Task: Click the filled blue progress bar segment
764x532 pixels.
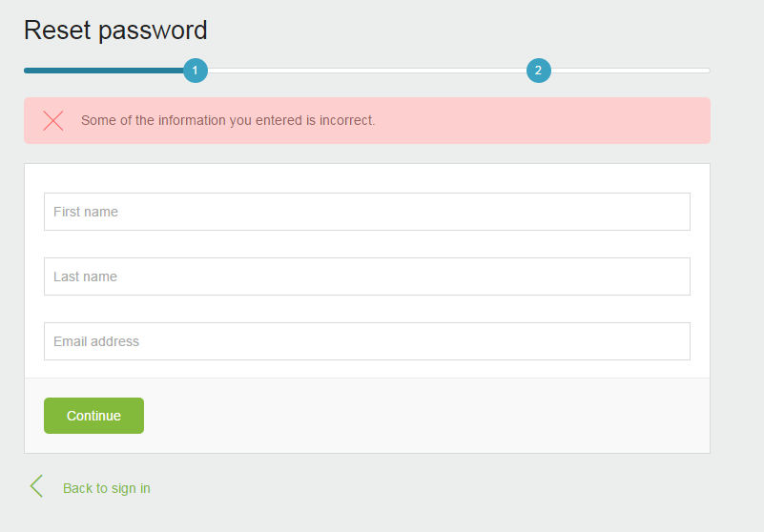Action: pos(103,71)
